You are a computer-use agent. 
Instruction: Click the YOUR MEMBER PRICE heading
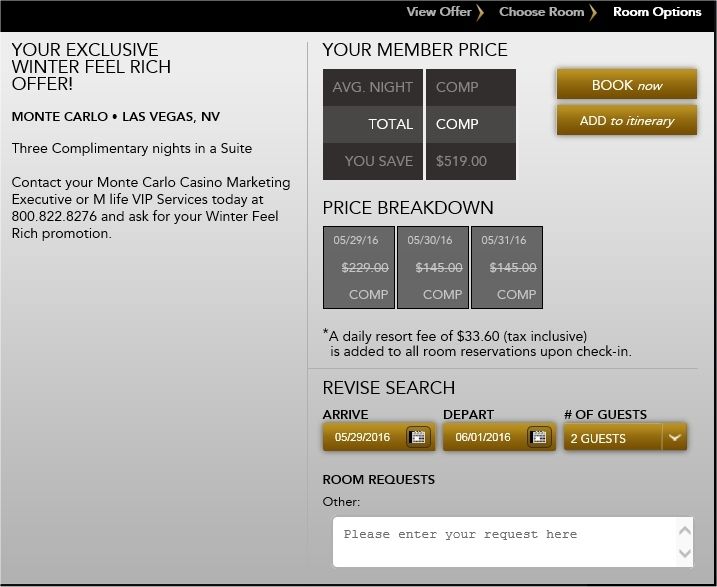[415, 49]
